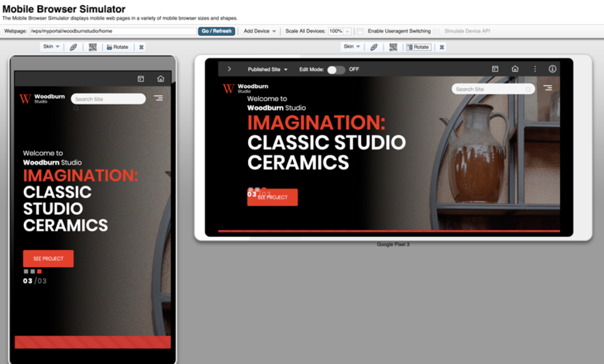Open the three-dot kebab menu in the toolbar
Viewport: 604px width, 364px height.
click(534, 68)
